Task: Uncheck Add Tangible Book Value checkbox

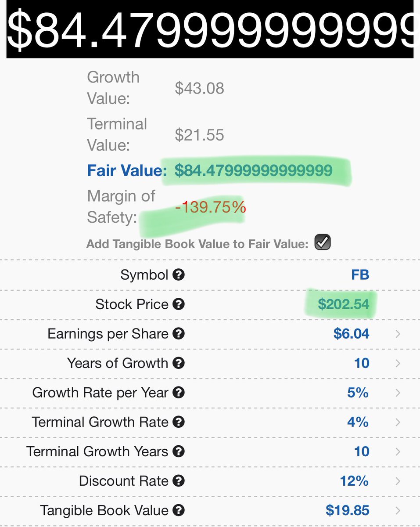Action: 323,243
